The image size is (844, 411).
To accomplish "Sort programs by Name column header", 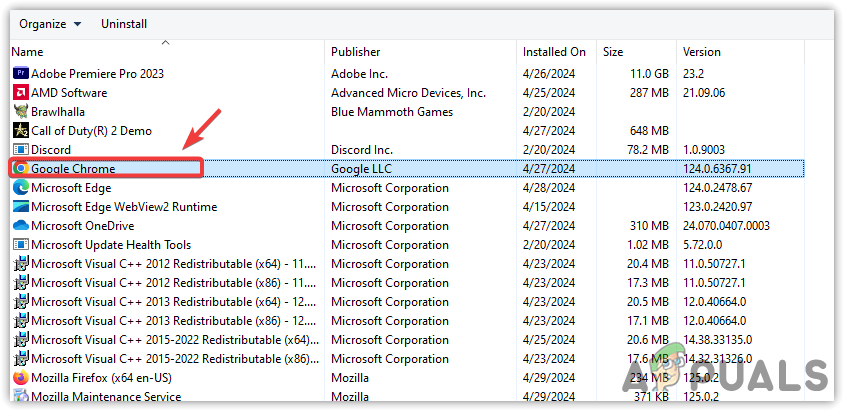I will point(28,51).
